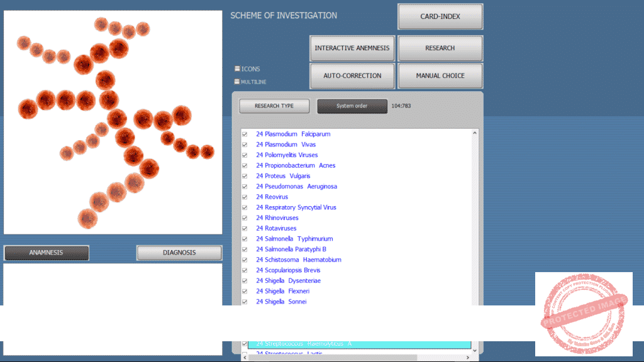Enable the MULTILINE checkbox

(x=237, y=82)
